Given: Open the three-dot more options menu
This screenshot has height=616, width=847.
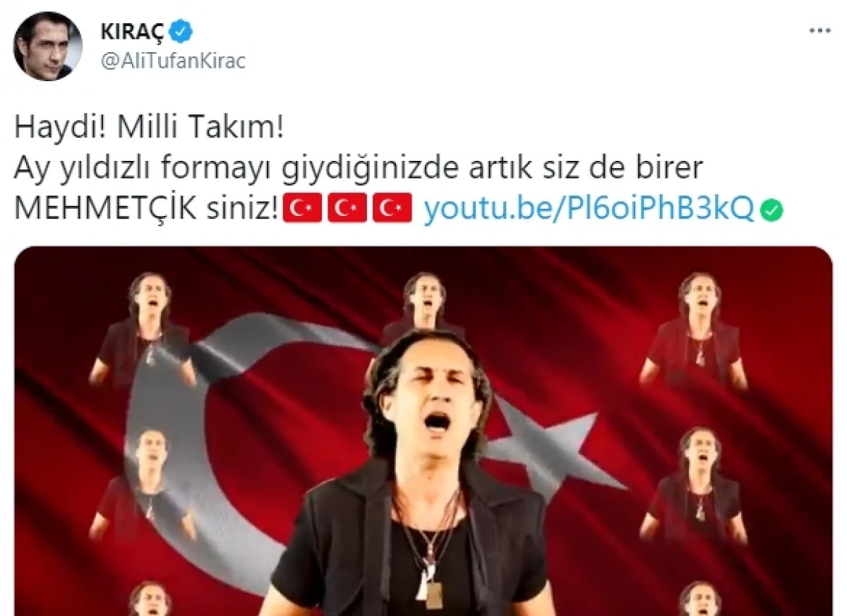Looking at the screenshot, I should point(819,32).
